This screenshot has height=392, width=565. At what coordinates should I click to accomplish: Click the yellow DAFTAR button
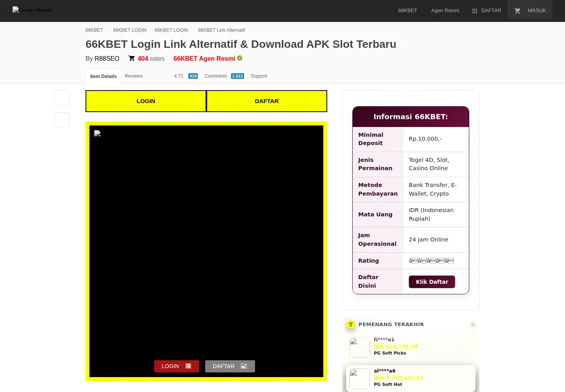click(x=267, y=101)
